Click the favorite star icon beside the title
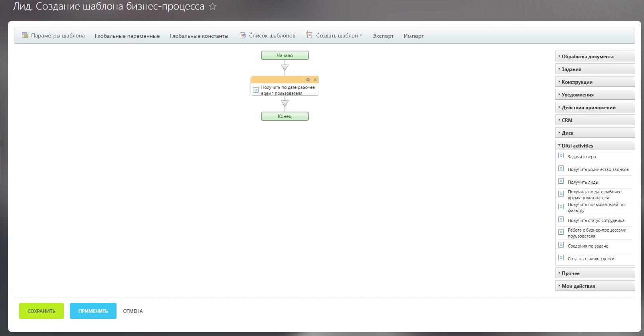Viewport: 644px width, 336px height. (x=213, y=7)
